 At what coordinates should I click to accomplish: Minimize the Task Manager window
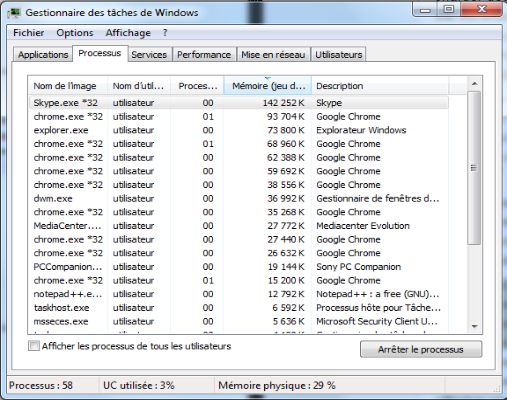click(x=425, y=9)
